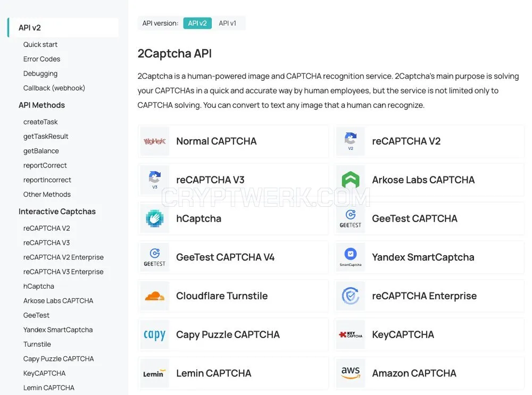Screen dimensions: 532x395
Task: Click the 2Captcha API page heading
Action: 174,54
